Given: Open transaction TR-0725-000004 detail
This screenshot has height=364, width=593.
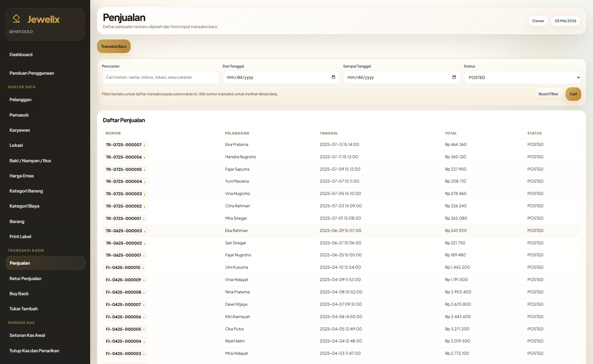Looking at the screenshot, I should coord(126,181).
